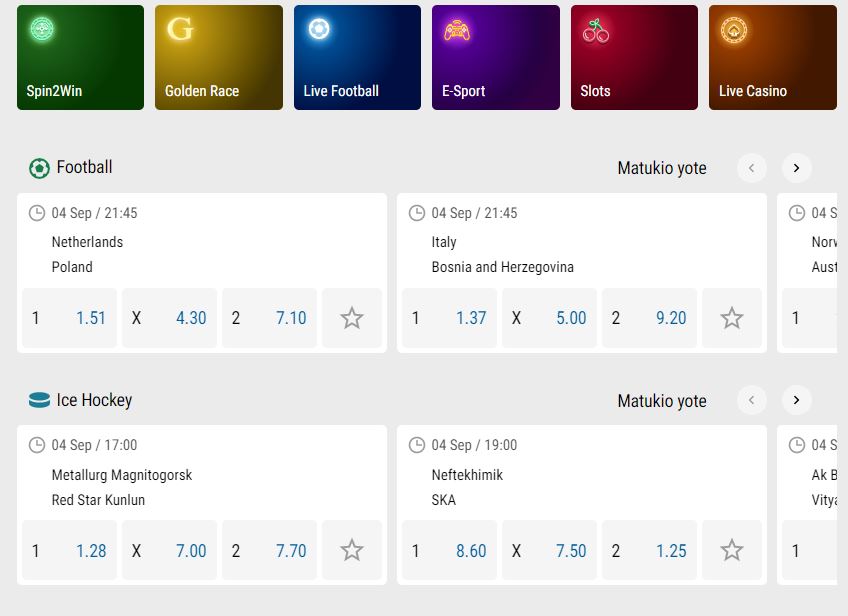Open Matukio yote link for Football
Screen dimensions: 848x616
pyautogui.click(x=662, y=168)
